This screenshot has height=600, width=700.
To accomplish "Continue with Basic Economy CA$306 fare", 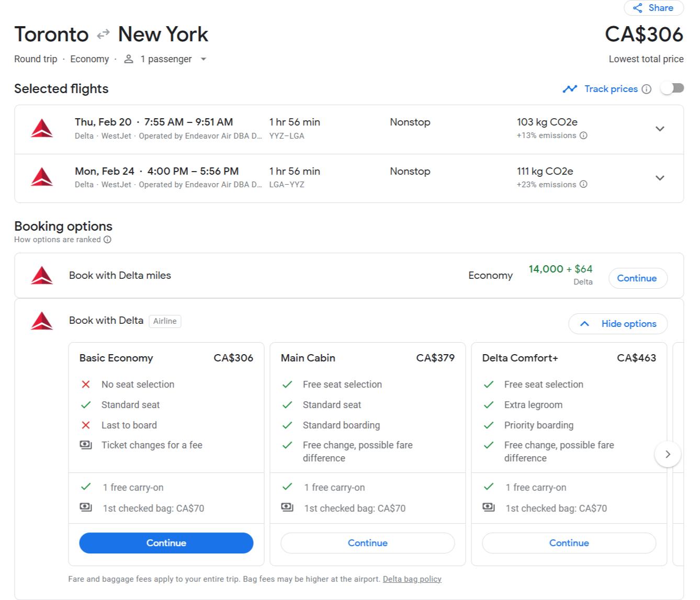I will 166,543.
